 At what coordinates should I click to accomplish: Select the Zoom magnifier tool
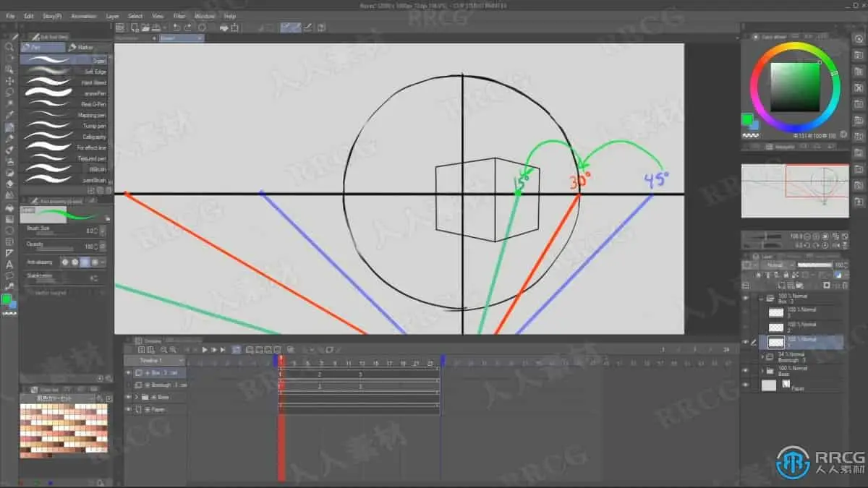click(x=9, y=47)
